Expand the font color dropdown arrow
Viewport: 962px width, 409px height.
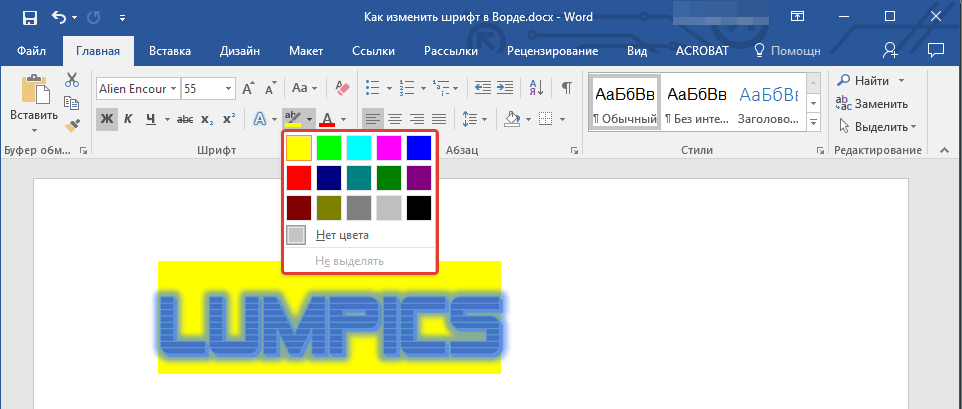344,120
